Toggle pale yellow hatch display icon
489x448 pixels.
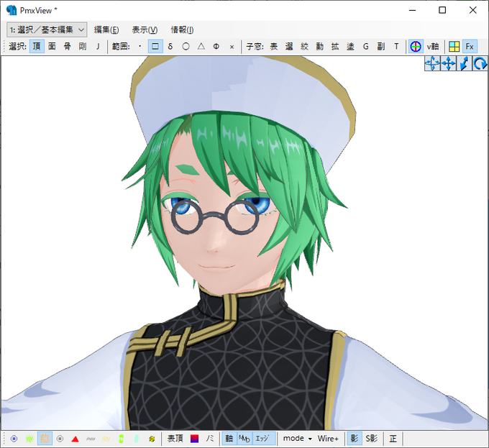point(106,439)
